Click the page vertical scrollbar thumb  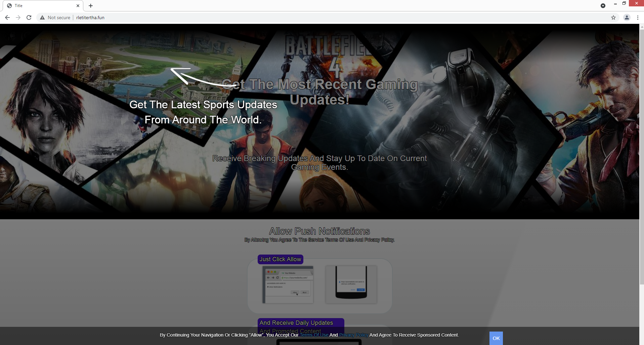642,157
